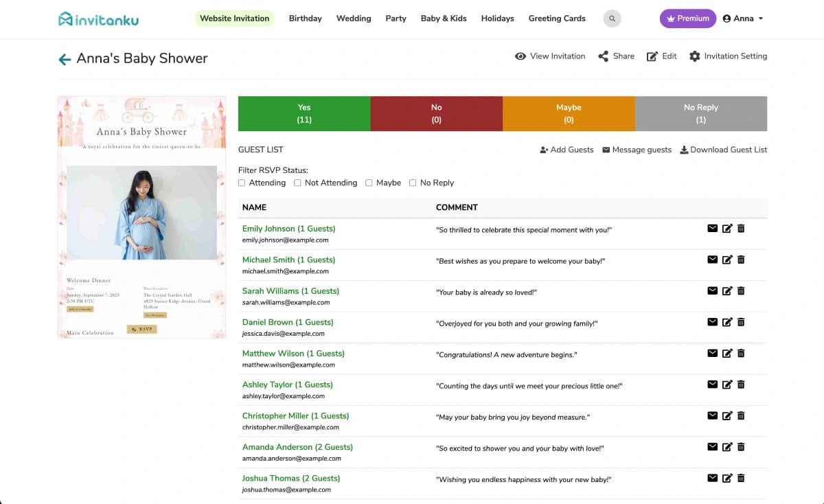Delete Christopher Miller from guest list
The image size is (824, 504).
coord(741,415)
